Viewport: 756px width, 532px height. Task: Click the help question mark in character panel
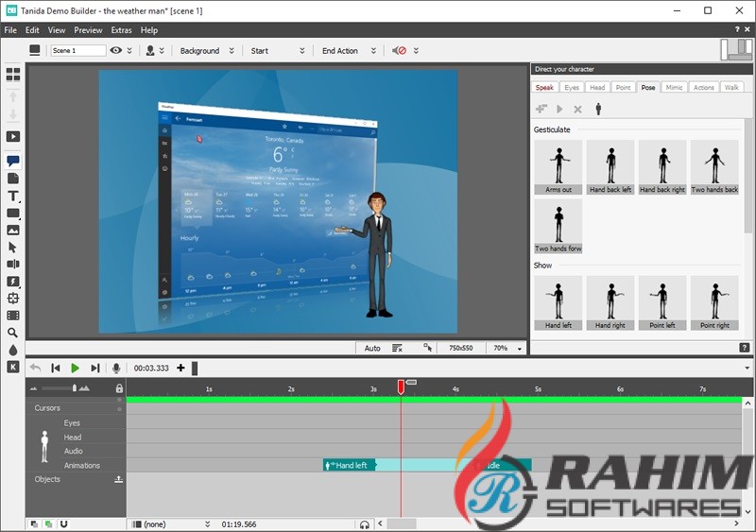tap(744, 348)
